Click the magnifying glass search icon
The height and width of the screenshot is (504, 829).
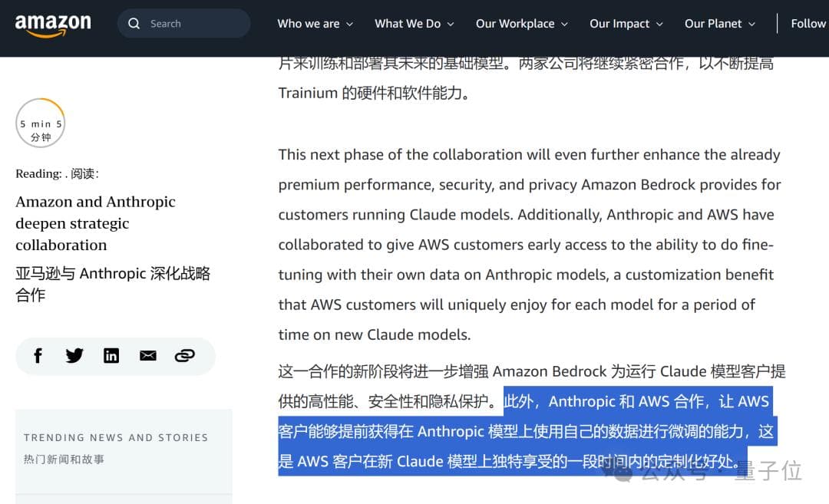pyautogui.click(x=134, y=24)
